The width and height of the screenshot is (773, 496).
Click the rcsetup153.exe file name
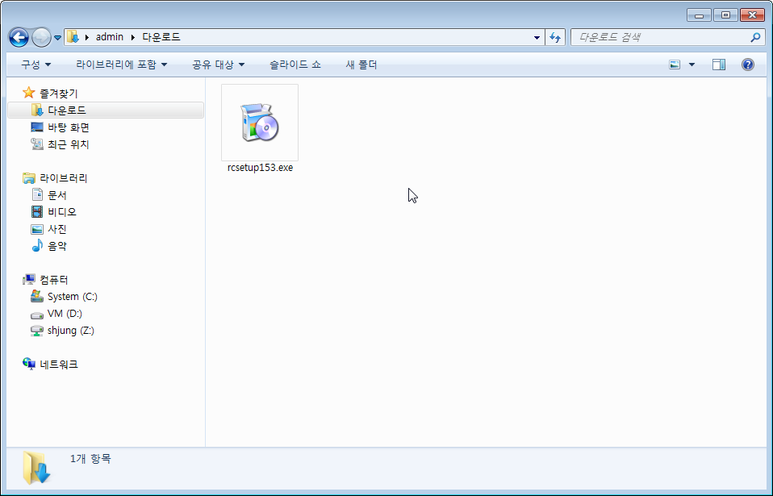[260, 168]
